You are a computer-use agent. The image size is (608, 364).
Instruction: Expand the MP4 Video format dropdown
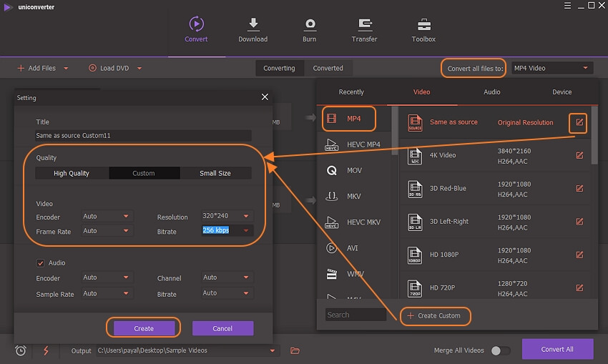pos(551,68)
